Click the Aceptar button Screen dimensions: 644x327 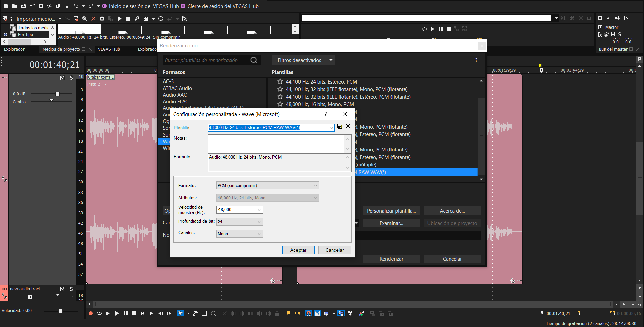point(298,250)
